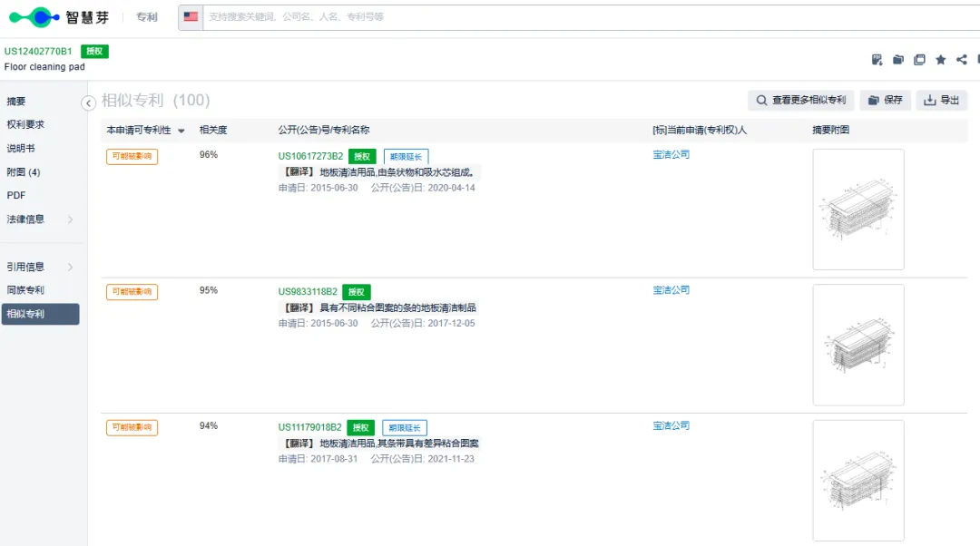This screenshot has height=546, width=980.
Task: Click the Floor cleaning pad title
Action: click(44, 67)
